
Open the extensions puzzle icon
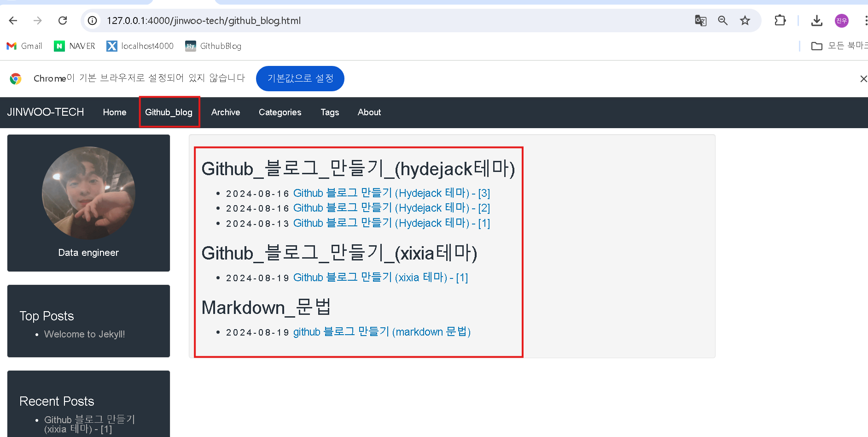tap(780, 21)
